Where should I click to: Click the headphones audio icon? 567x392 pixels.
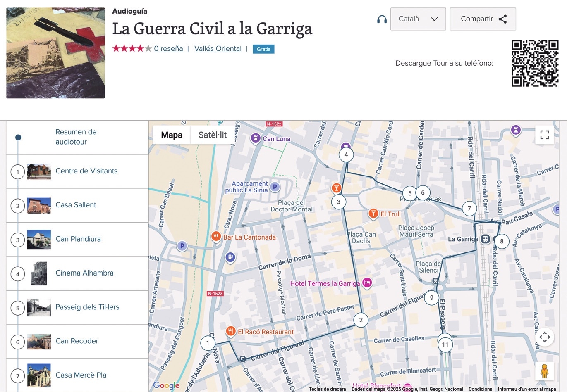[x=382, y=19]
